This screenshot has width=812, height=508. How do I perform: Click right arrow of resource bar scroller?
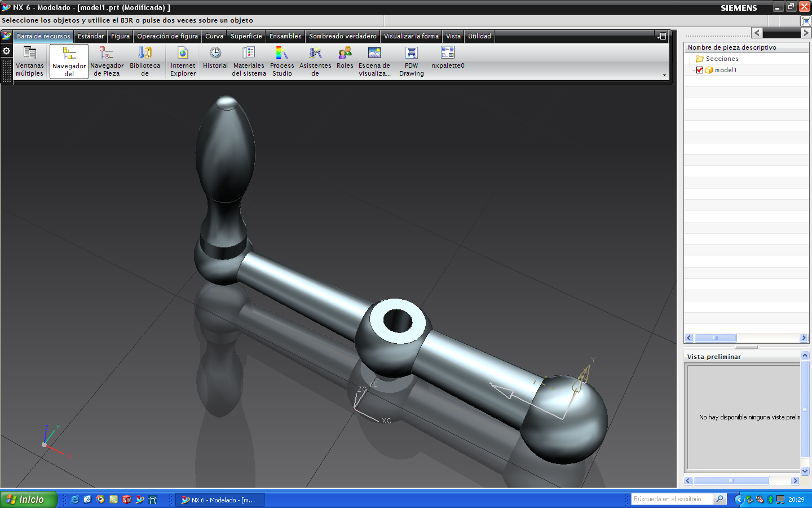point(806,33)
